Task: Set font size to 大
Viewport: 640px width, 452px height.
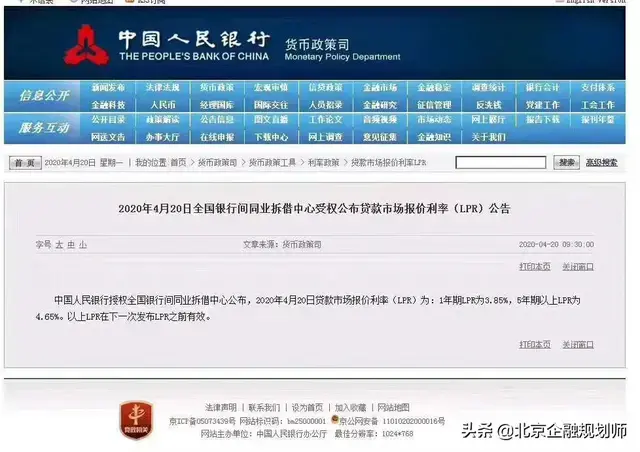Action: 59,245
